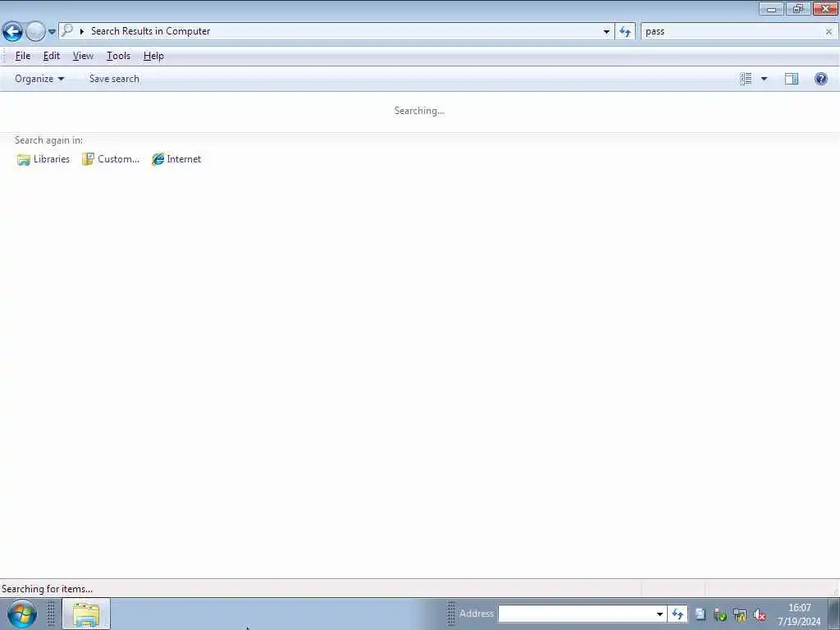The height and width of the screenshot is (630, 840).
Task: Click the clock showing 16:07
Action: (799, 608)
